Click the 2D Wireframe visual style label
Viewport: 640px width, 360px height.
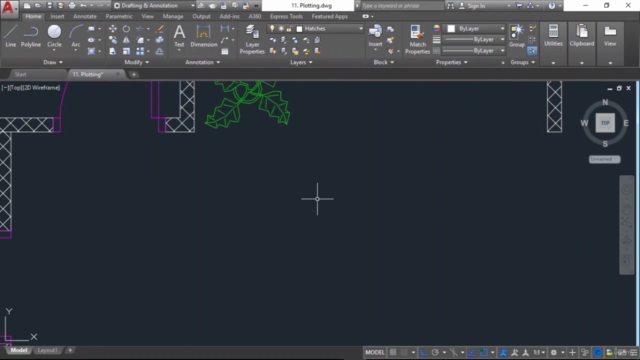coord(42,88)
